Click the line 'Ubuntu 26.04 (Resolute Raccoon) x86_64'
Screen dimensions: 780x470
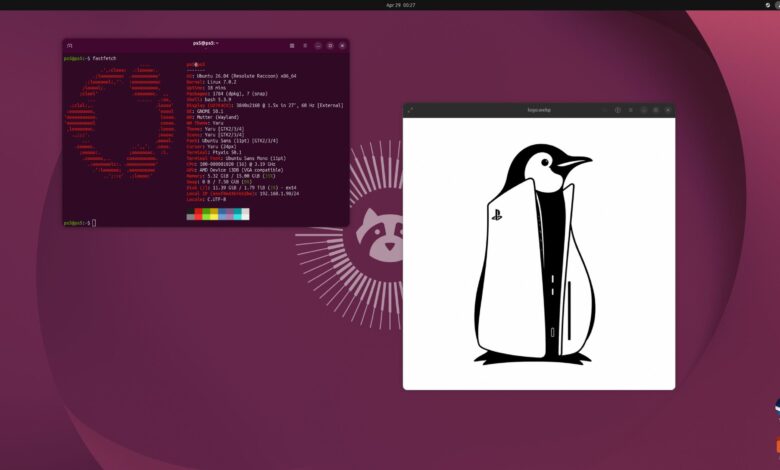pyautogui.click(x=246, y=76)
